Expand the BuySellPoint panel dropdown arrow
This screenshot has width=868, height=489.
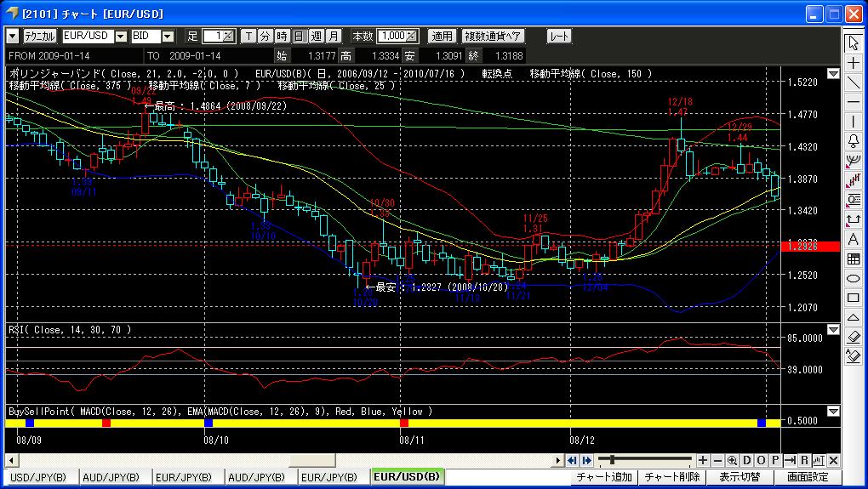(x=833, y=411)
